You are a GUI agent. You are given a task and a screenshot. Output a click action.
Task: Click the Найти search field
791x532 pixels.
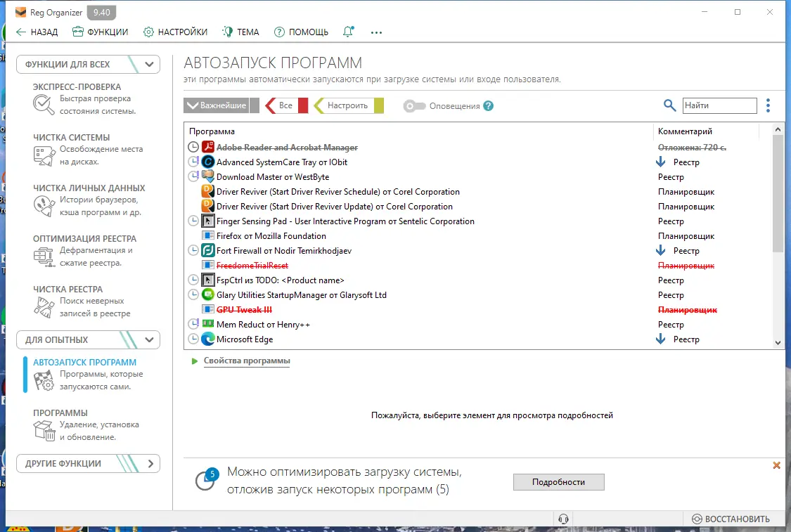(719, 105)
